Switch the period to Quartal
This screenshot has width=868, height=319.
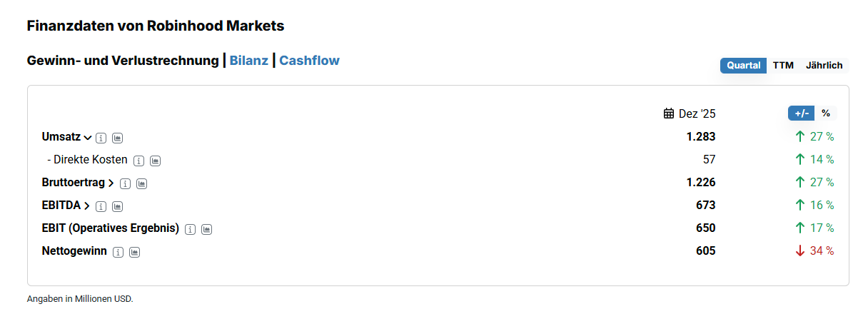coord(743,66)
